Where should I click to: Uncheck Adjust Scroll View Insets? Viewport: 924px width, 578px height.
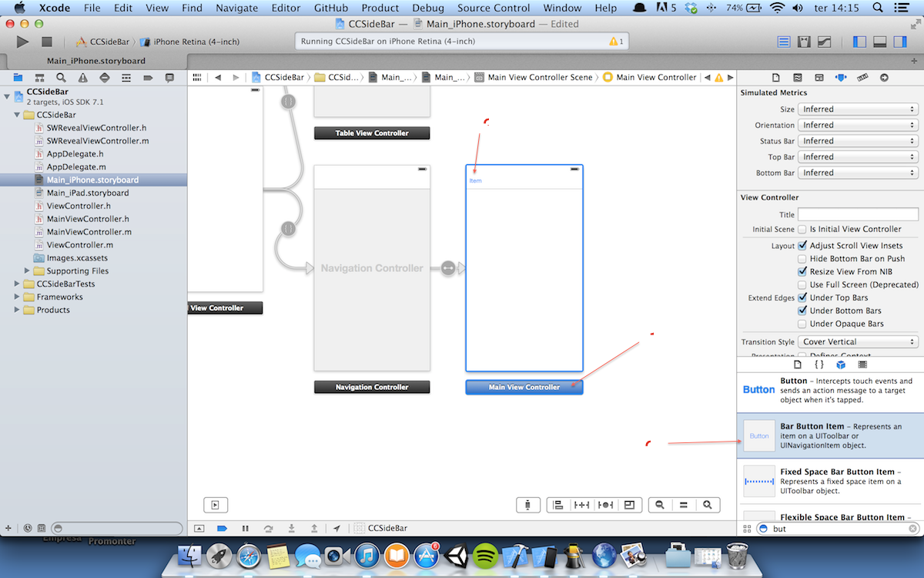802,246
